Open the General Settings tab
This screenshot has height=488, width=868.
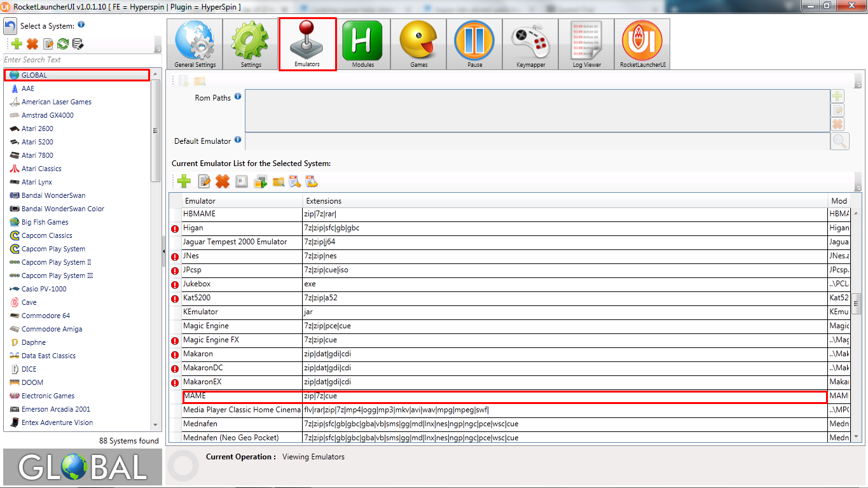[195, 44]
